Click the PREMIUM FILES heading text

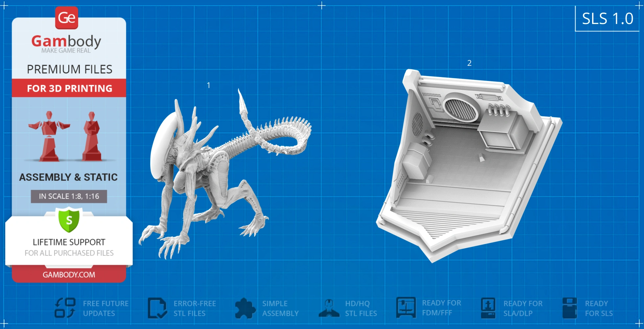tap(70, 69)
